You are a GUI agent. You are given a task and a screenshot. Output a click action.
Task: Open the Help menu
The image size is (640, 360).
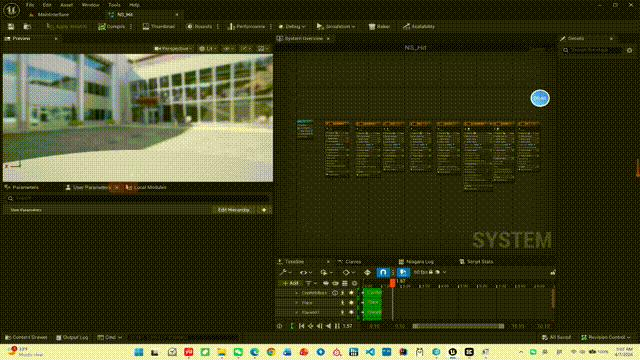134,5
